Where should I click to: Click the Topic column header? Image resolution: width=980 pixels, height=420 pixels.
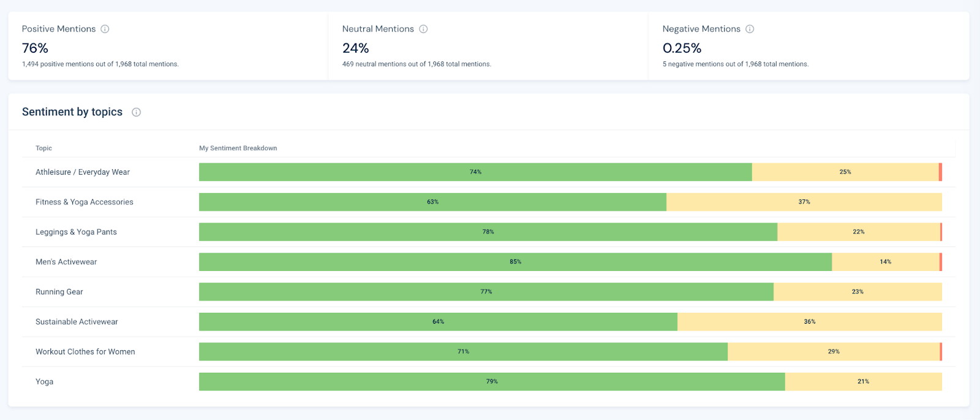43,148
